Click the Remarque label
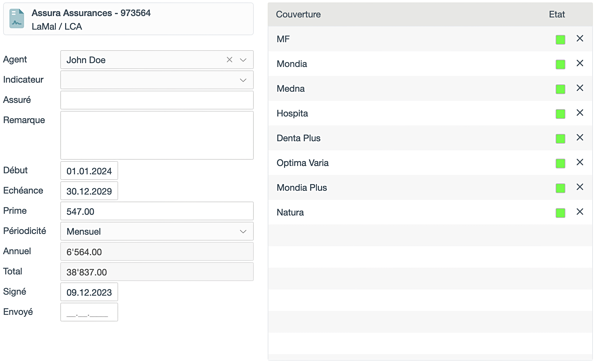595x364 pixels. (24, 120)
